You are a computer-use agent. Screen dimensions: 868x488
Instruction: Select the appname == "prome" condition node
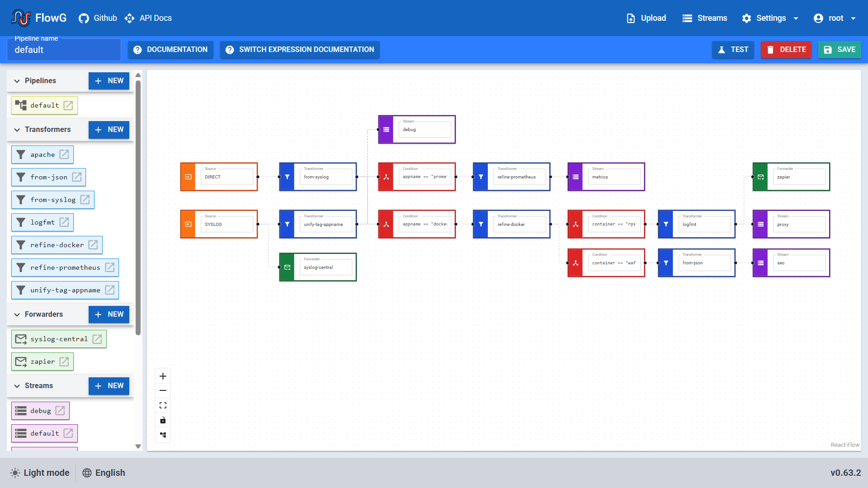417,177
